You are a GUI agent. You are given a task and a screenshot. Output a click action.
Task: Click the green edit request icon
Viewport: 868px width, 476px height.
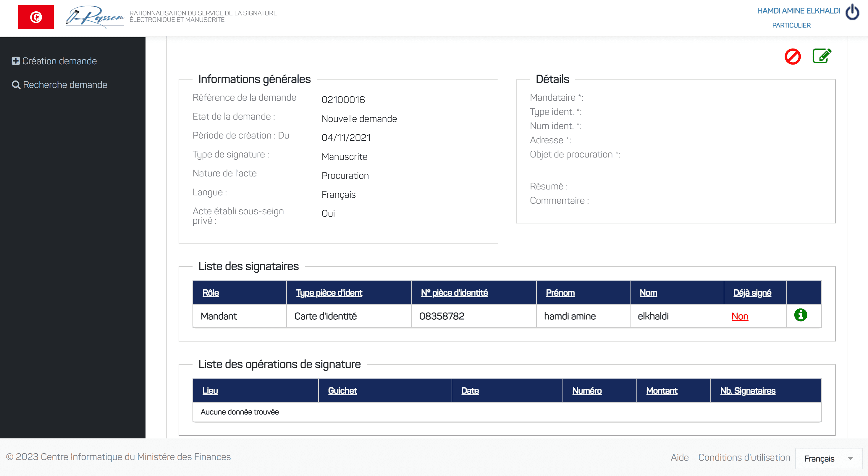pyautogui.click(x=822, y=56)
